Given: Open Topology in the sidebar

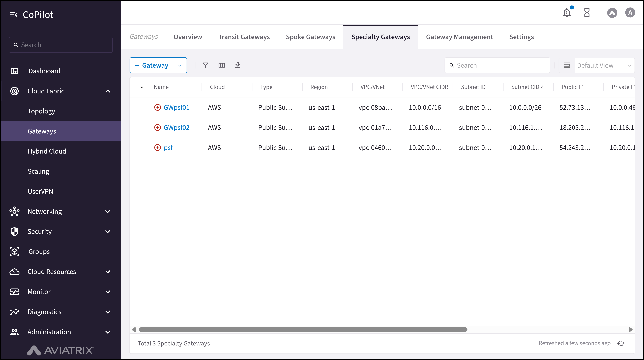Looking at the screenshot, I should tap(41, 111).
